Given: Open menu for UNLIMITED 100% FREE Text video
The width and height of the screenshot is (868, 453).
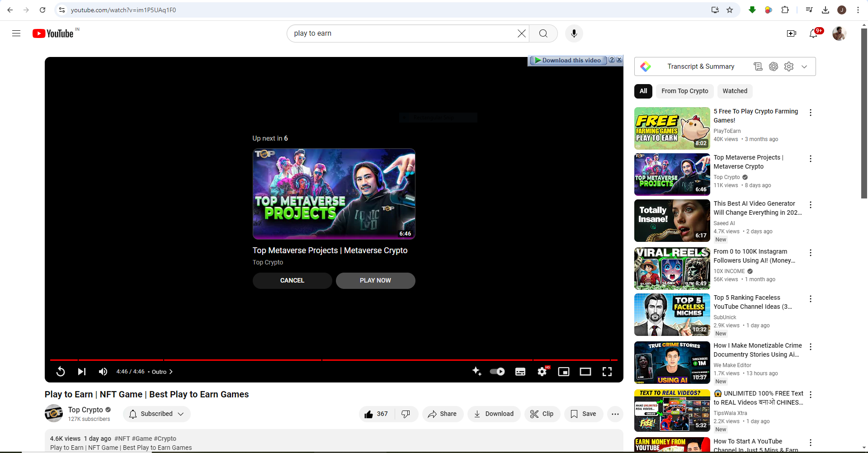Looking at the screenshot, I should pos(811,395).
